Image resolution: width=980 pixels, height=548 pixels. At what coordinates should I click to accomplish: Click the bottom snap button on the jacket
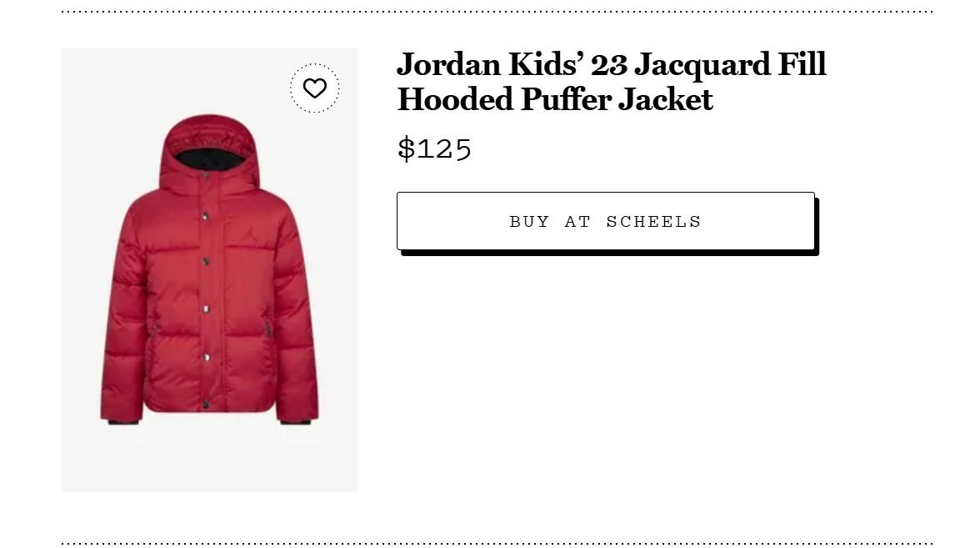pyautogui.click(x=205, y=405)
